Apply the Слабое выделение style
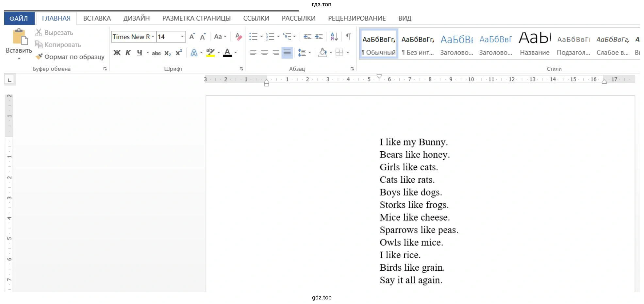Screen dimensions: 644x304 [x=612, y=44]
